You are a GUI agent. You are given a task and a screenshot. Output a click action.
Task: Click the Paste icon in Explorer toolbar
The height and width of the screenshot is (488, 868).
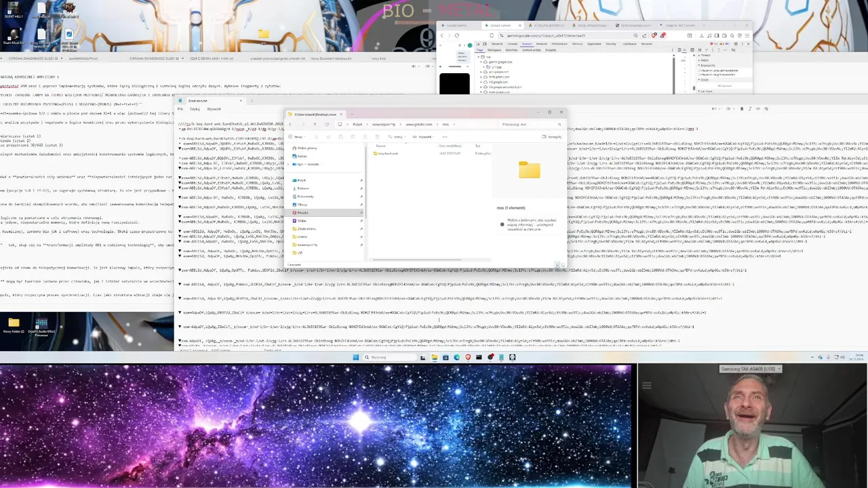pos(341,137)
